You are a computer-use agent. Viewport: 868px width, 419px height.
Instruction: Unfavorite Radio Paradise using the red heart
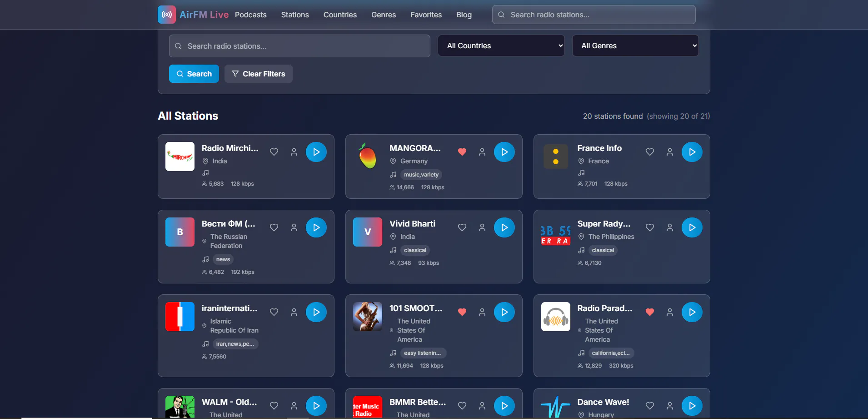[x=650, y=312]
